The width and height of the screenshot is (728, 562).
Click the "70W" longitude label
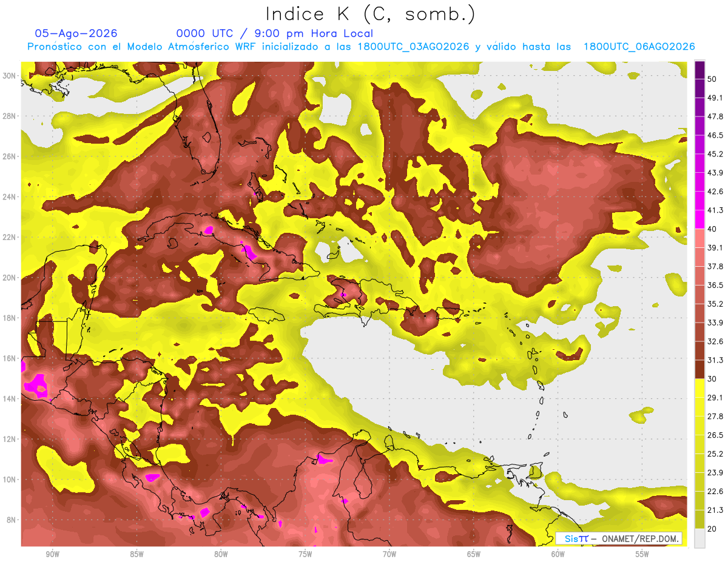pyautogui.click(x=389, y=554)
